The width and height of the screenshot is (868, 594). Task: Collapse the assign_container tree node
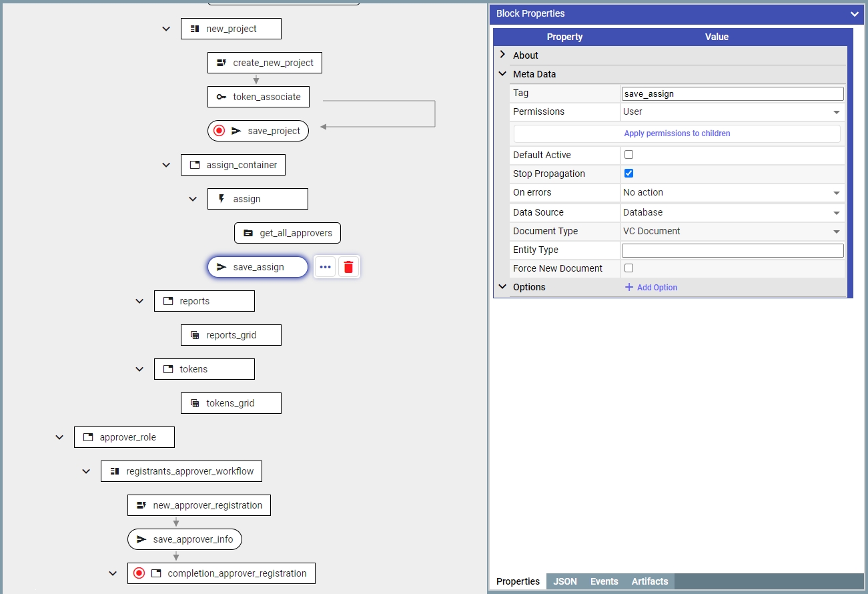point(166,165)
